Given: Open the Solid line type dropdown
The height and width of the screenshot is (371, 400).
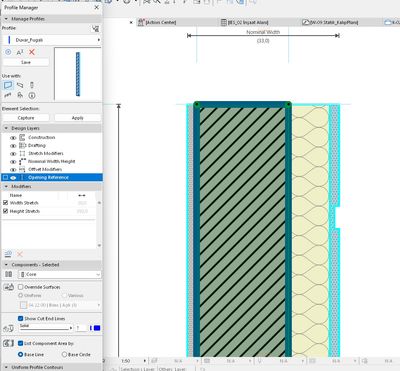Looking at the screenshot, I should click(x=46, y=328).
